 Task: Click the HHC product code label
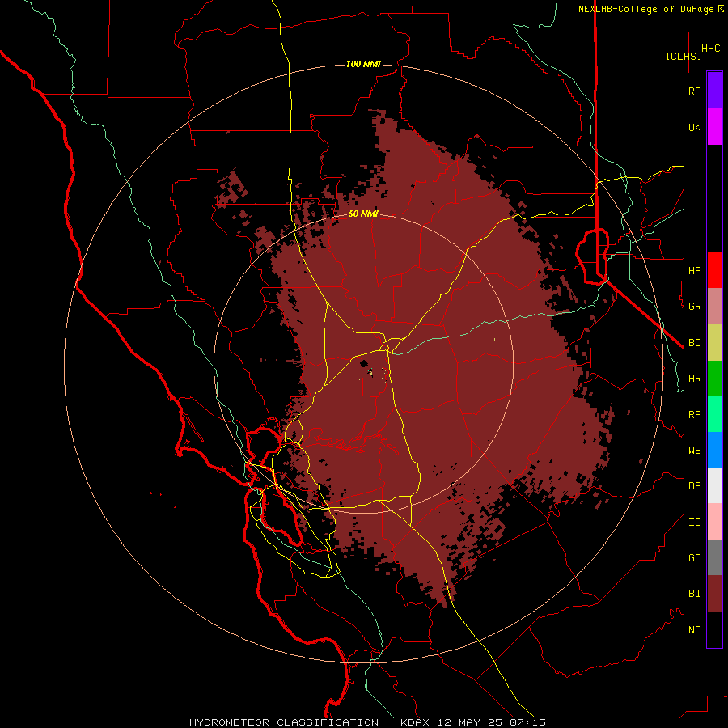(x=711, y=49)
